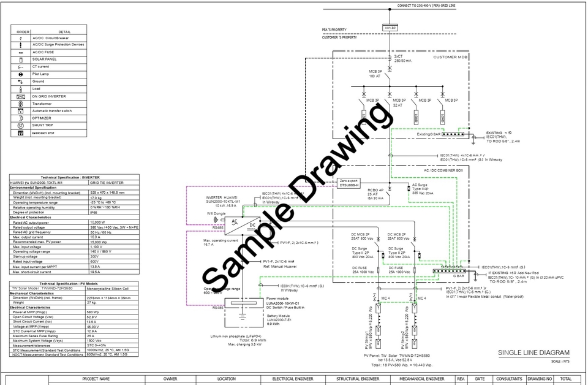The image size is (588, 385).
Task: Click the Lithium iron phosphate (LiFePO4) label
Action: [x=236, y=336]
